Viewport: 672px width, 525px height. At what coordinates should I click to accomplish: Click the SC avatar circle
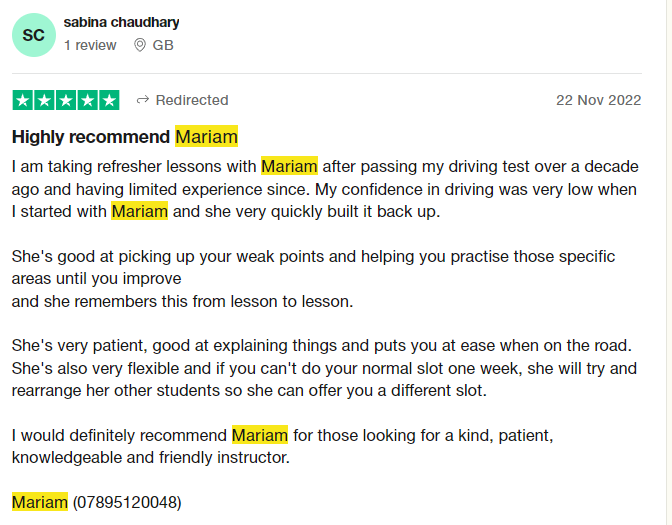[34, 35]
